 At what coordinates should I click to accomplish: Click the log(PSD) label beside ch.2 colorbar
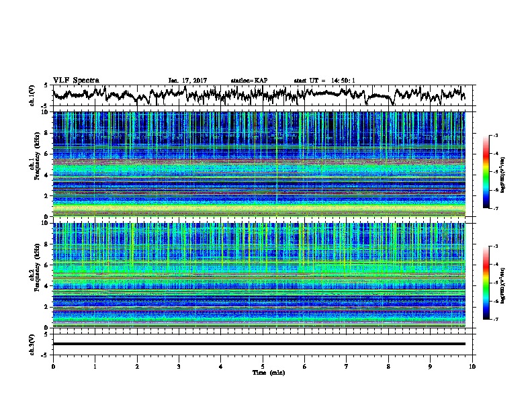(502, 285)
